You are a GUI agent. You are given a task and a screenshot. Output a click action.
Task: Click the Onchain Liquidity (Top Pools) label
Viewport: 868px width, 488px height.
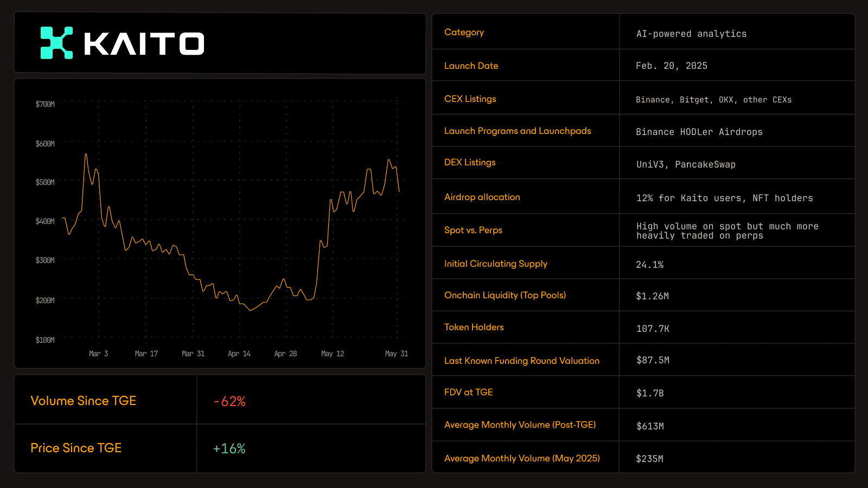pos(505,295)
